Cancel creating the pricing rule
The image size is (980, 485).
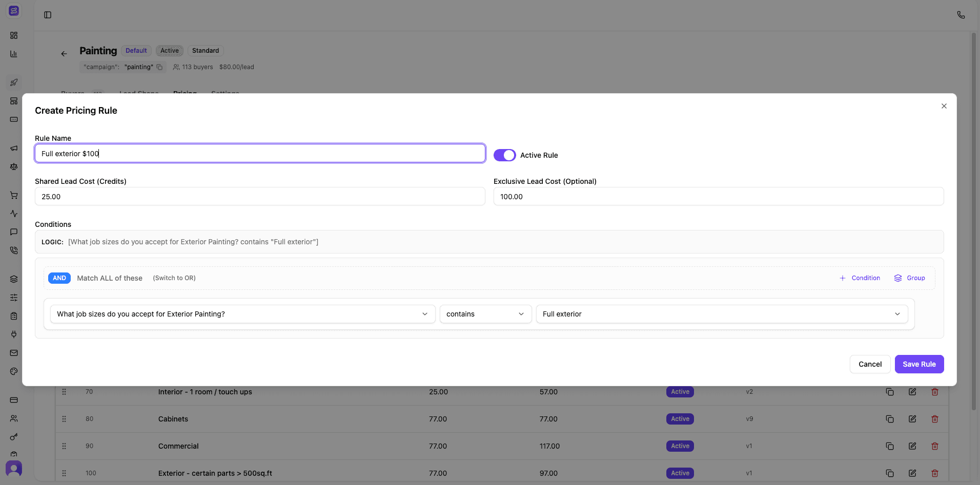(x=870, y=364)
